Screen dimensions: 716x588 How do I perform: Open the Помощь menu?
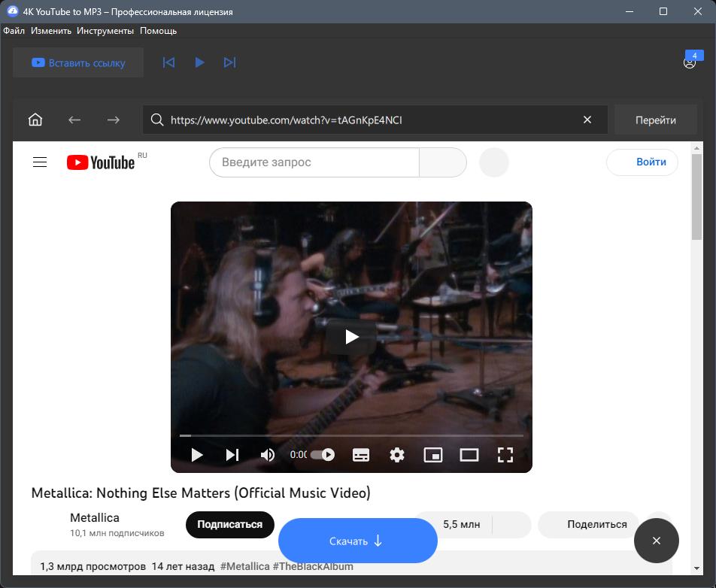[158, 31]
